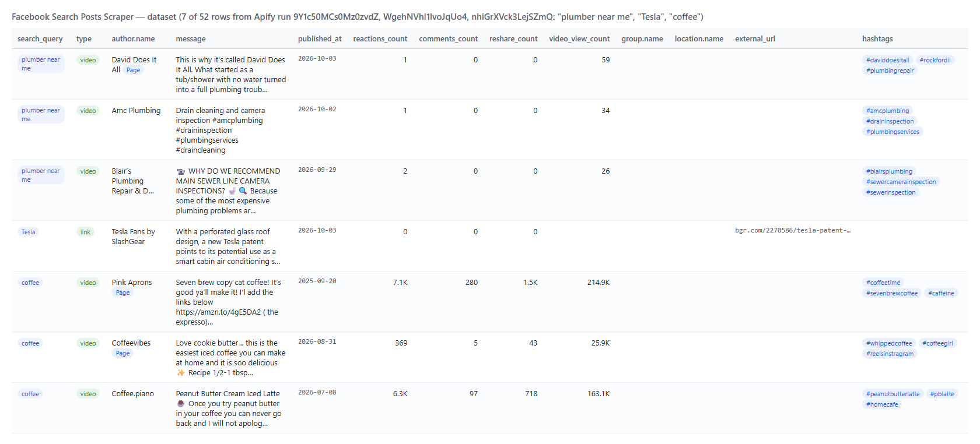Click the #sewercamerainspection hashtag chip

(901, 182)
